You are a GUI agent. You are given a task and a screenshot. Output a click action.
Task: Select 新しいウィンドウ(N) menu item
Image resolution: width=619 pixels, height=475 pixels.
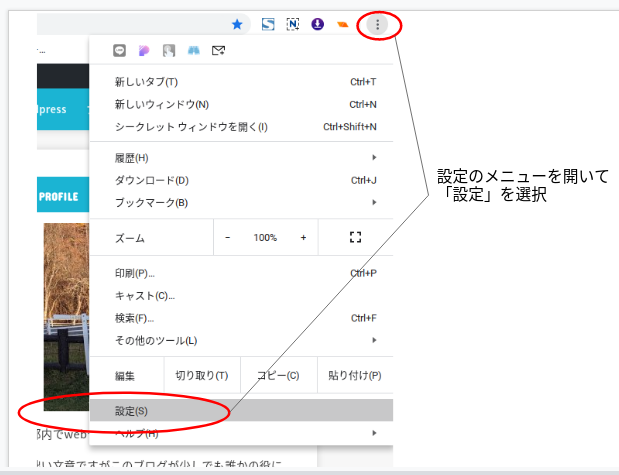[x=241, y=104]
